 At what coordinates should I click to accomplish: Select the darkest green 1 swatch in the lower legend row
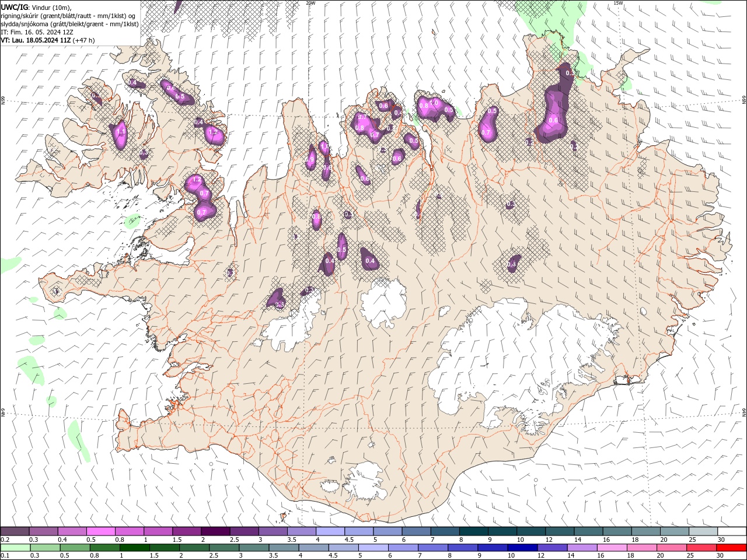click(134, 548)
